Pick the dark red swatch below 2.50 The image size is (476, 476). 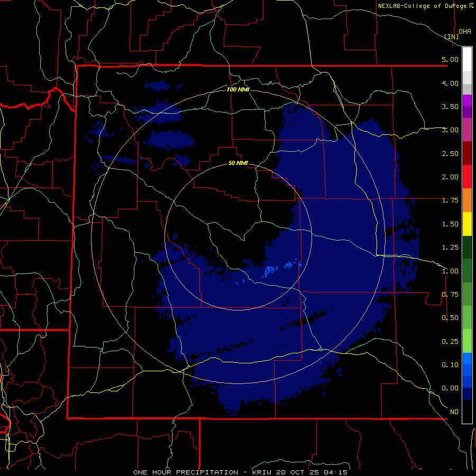[467, 153]
